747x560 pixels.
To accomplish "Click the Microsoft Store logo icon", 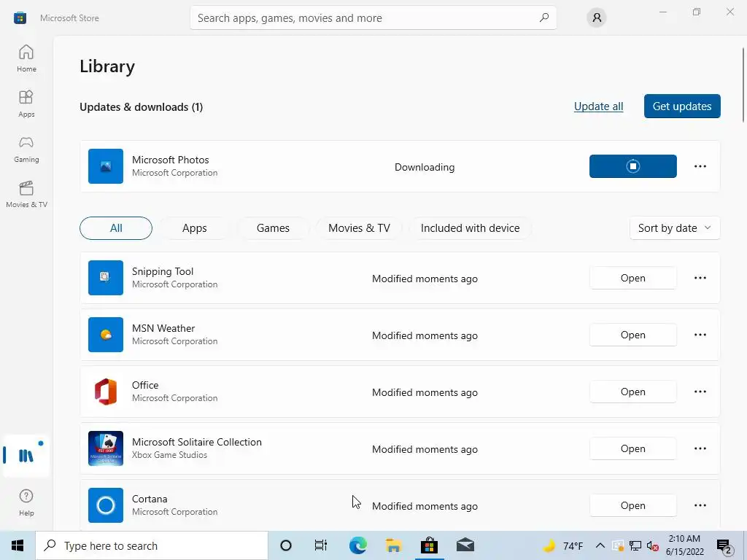I will click(x=20, y=18).
